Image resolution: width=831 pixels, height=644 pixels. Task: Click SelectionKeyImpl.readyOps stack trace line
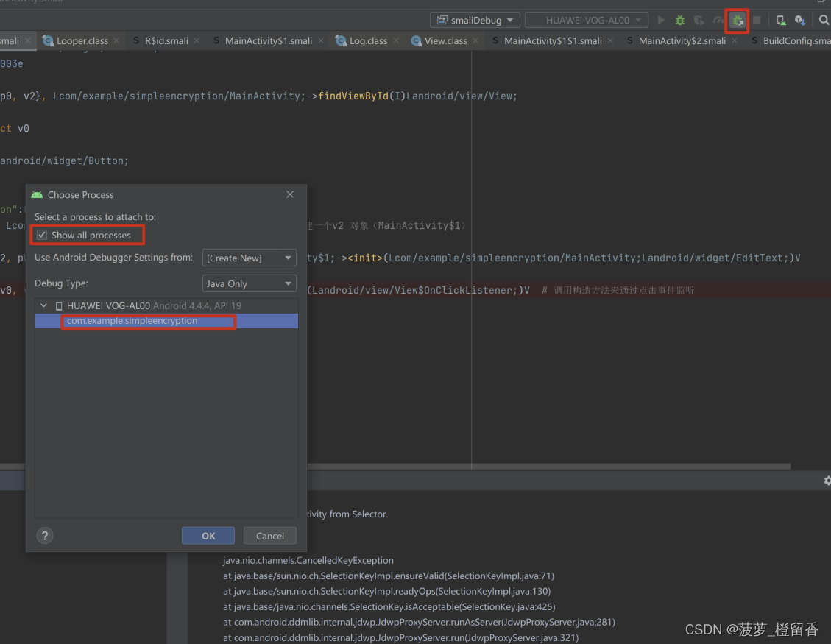point(387,591)
